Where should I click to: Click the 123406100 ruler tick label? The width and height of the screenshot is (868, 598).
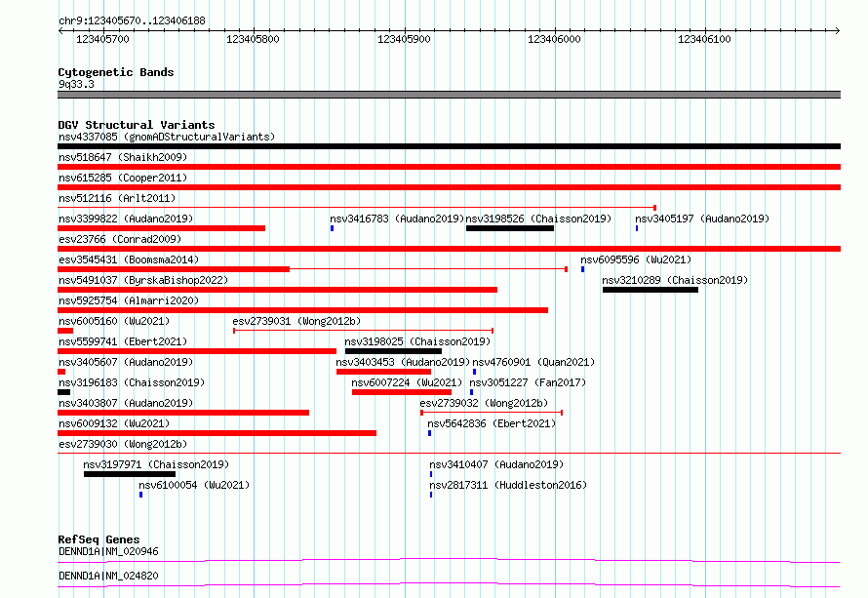pos(705,39)
